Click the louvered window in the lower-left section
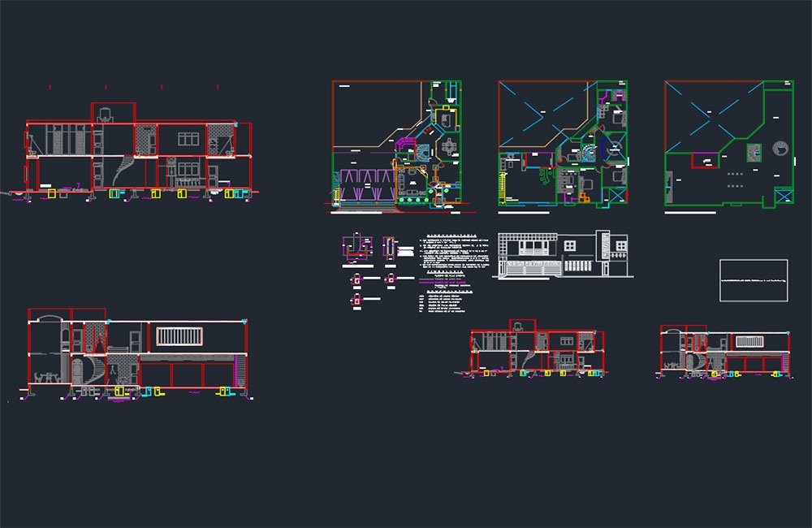This screenshot has height=528, width=812. (x=179, y=337)
